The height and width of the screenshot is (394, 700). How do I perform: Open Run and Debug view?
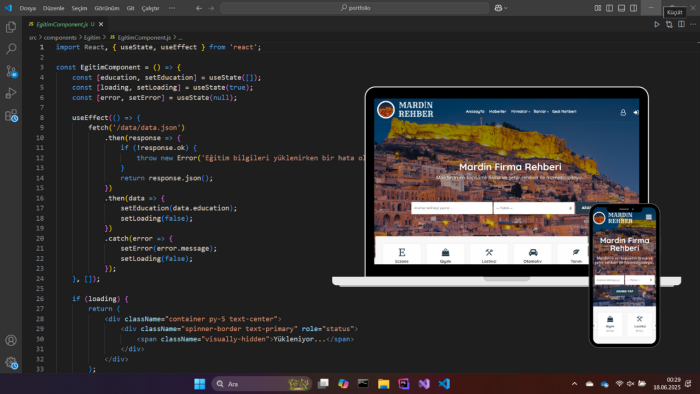11,93
